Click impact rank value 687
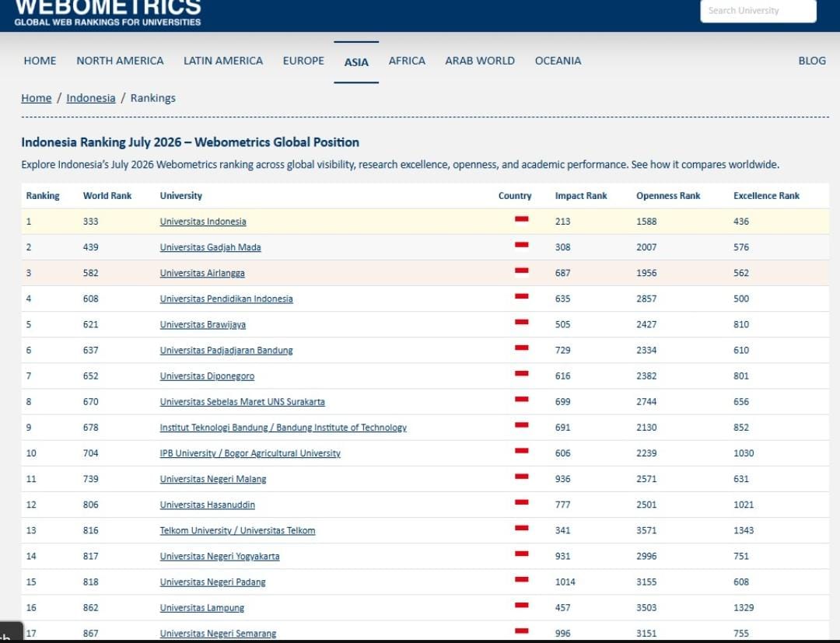Viewport: 840px width, 643px height. point(562,273)
